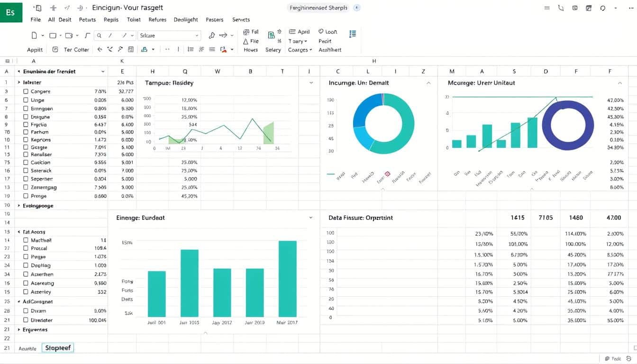Check the Dirateter checkbox
This screenshot has width=637, height=364.
[26, 320]
